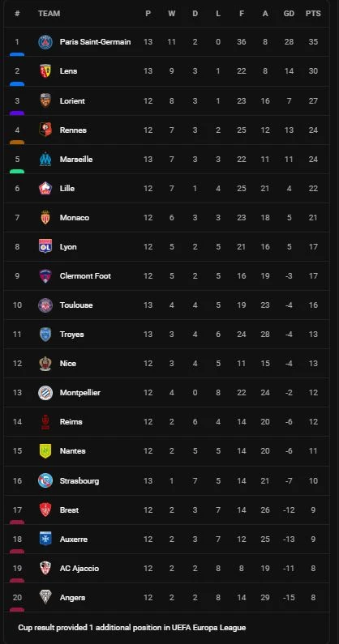Open the Nantes yellow badge

(x=45, y=451)
